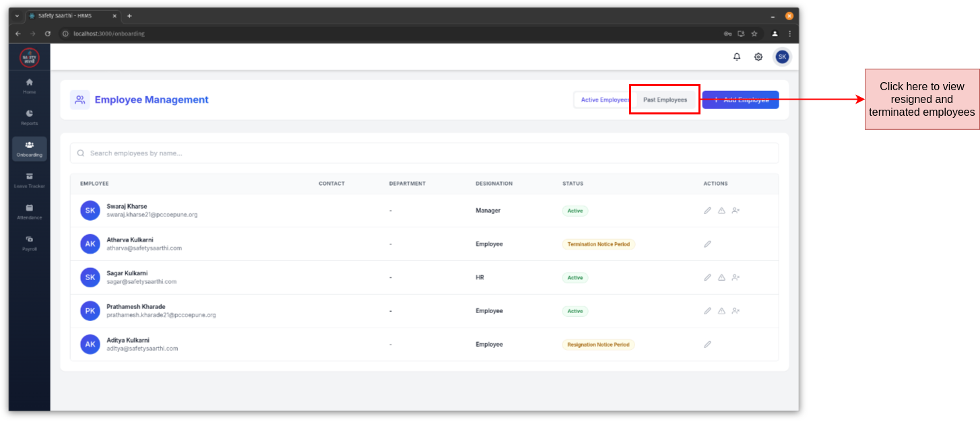The image size is (980, 422).
Task: Click the SK user profile avatar
Action: (x=782, y=57)
